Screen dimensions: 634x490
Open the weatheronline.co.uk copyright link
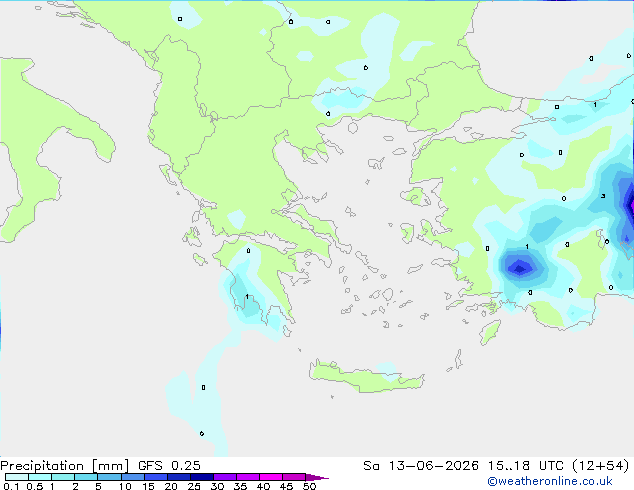[550, 481]
